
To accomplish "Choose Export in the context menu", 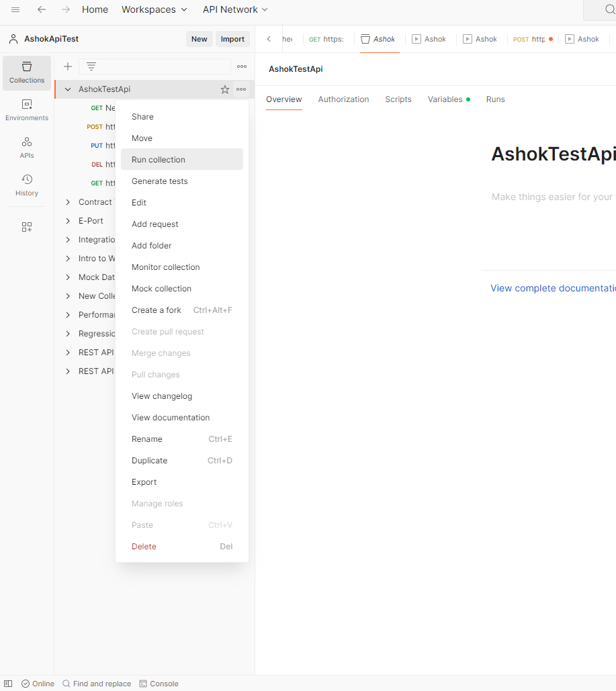I will pyautogui.click(x=144, y=482).
